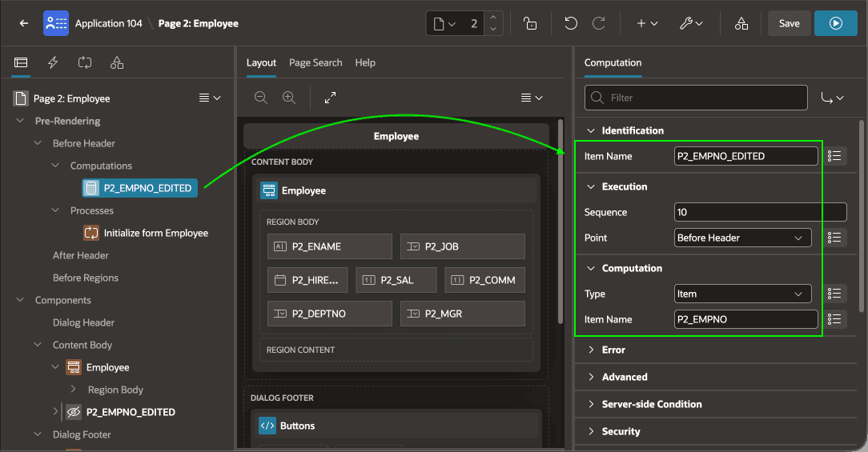Select the P2_HIRE... date item
Viewport: 868px width, 452px height.
click(307, 280)
